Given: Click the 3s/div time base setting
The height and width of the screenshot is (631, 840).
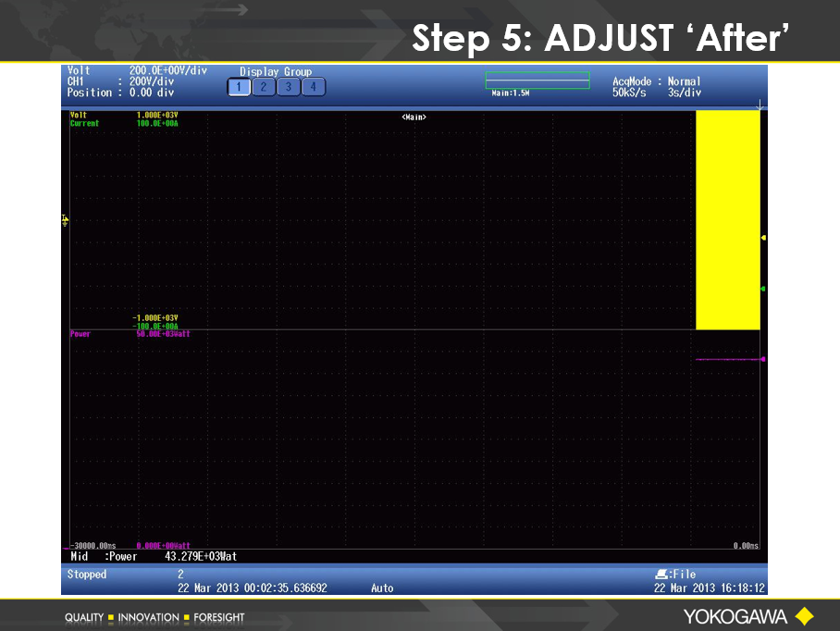Looking at the screenshot, I should tap(685, 93).
